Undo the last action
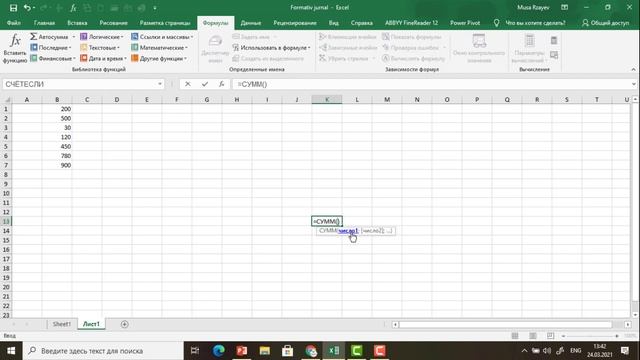This screenshot has width=640, height=360. pos(27,8)
